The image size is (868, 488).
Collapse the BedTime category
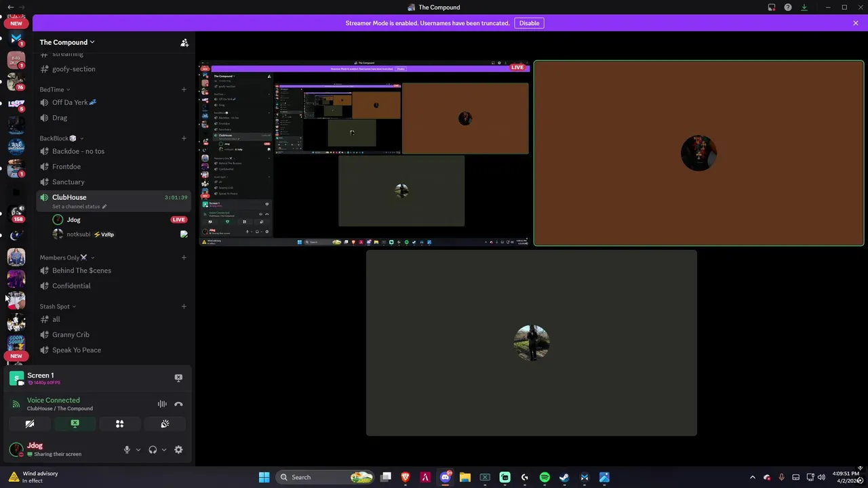[x=54, y=89]
